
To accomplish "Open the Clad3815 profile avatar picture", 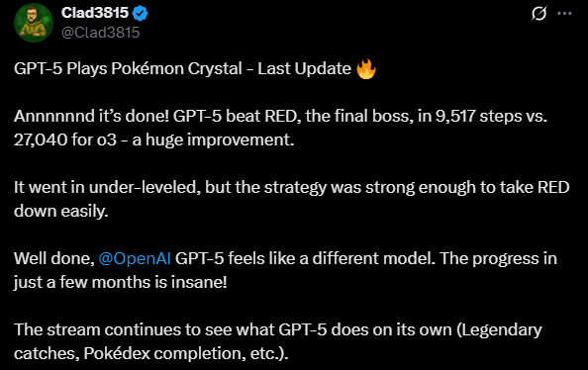I will click(x=34, y=23).
